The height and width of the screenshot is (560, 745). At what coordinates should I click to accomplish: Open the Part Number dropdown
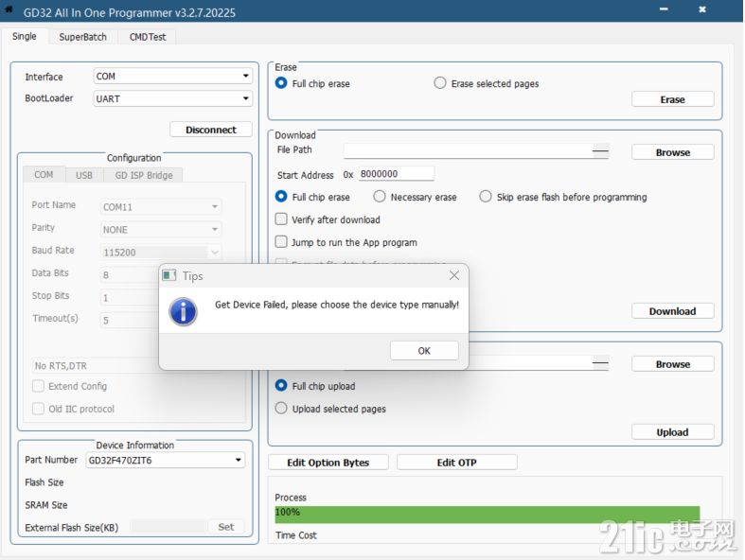pos(166,460)
